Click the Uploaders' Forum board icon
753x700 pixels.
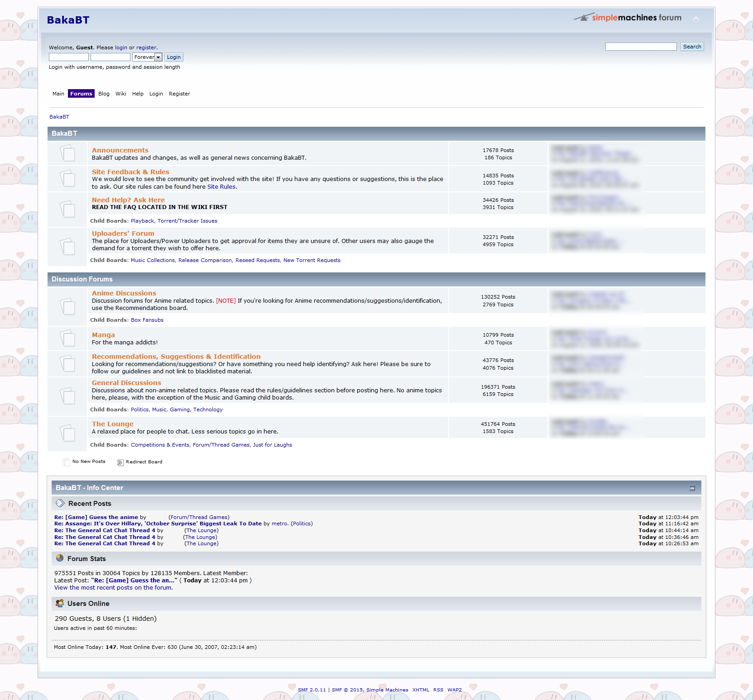[x=67, y=247]
